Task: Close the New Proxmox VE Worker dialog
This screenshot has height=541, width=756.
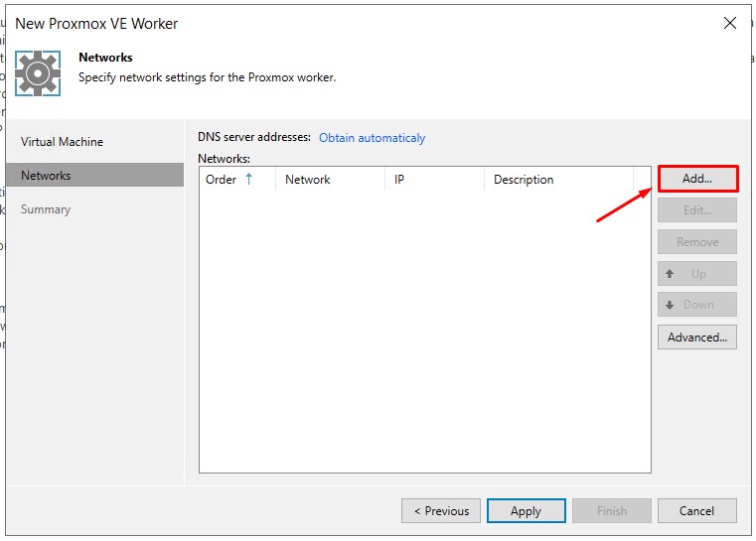Action: (x=730, y=23)
